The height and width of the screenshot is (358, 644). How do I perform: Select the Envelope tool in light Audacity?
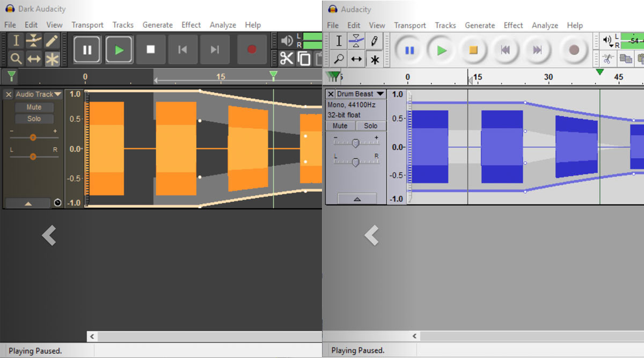click(356, 41)
